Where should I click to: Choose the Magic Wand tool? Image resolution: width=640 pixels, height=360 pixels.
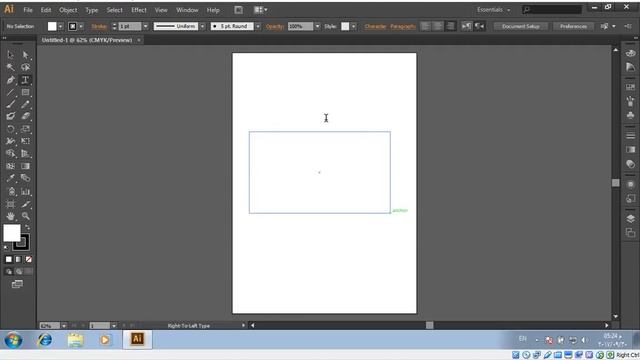coord(11,67)
